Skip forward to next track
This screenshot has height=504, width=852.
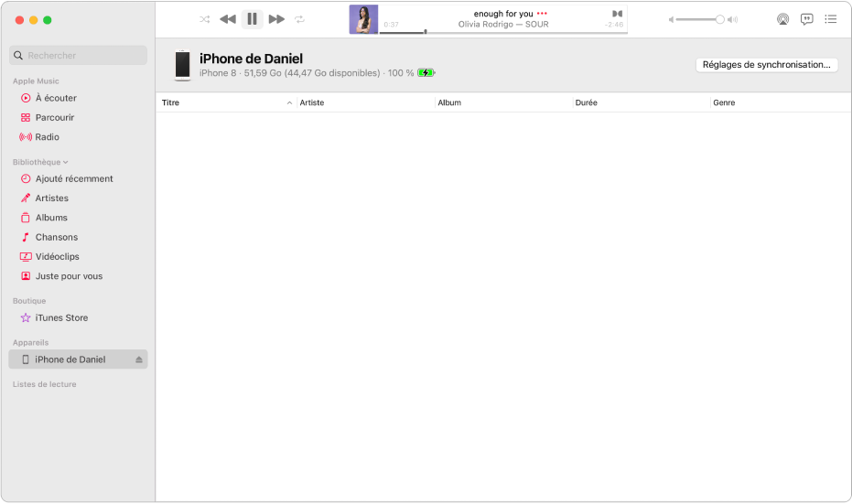click(x=276, y=19)
